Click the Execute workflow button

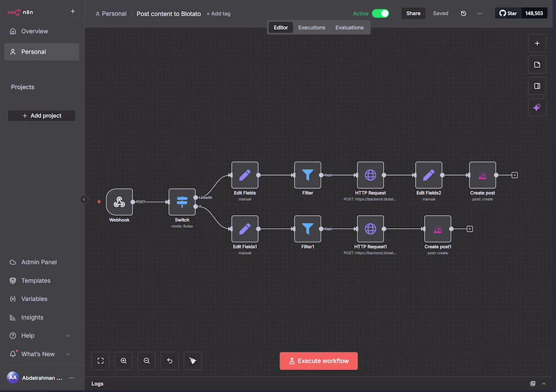318,361
